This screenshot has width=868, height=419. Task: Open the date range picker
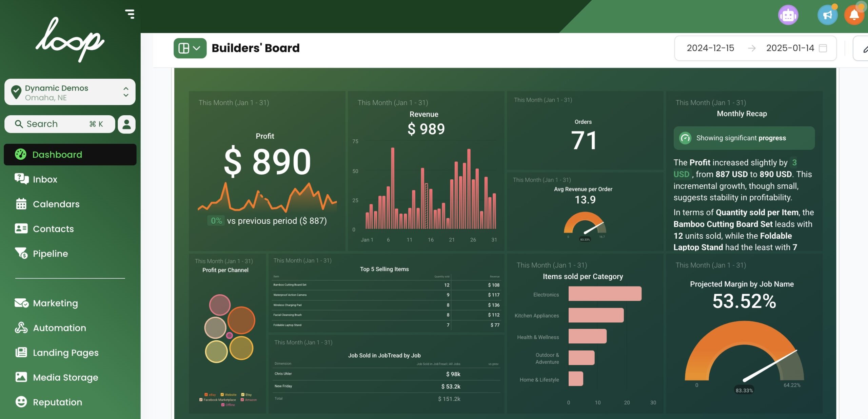pos(755,48)
